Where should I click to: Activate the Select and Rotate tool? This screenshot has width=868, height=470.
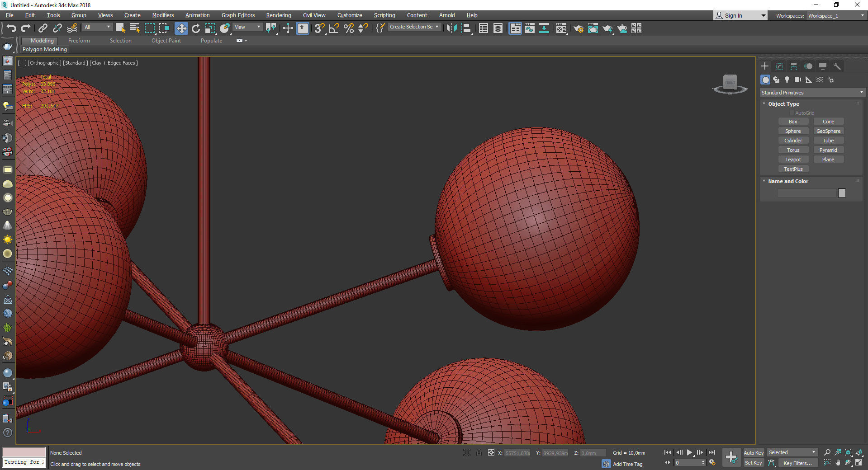click(195, 28)
